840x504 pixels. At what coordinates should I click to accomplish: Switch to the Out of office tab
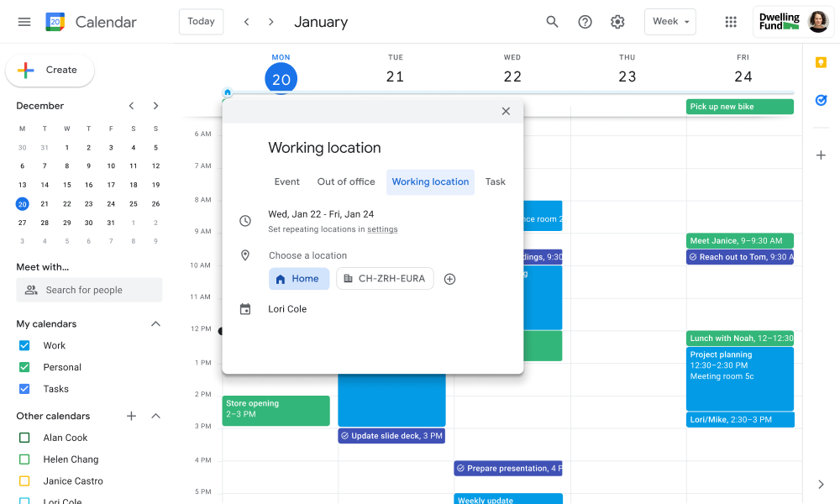[x=345, y=181]
